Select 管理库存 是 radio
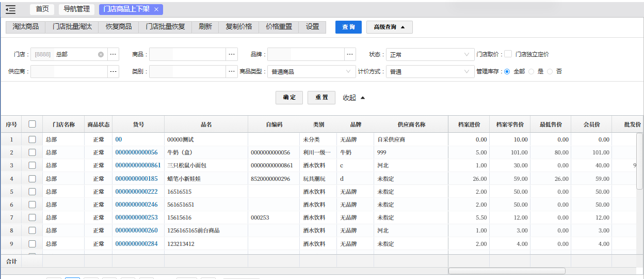The width and height of the screenshot is (644, 279). click(532, 72)
